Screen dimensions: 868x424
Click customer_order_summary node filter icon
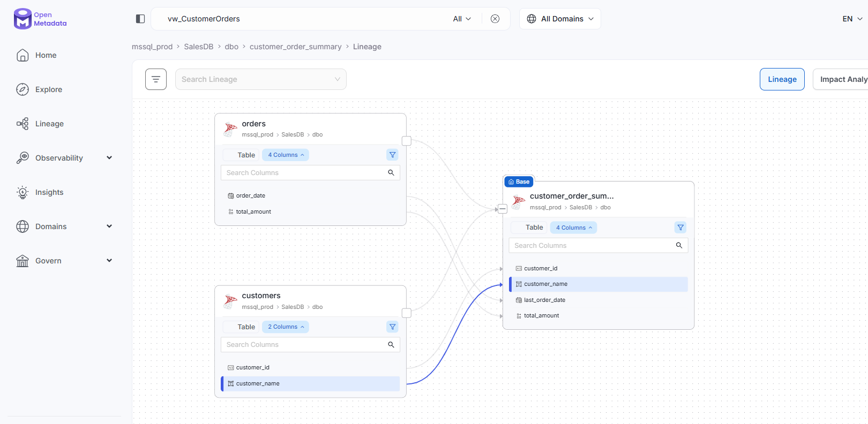[680, 228]
